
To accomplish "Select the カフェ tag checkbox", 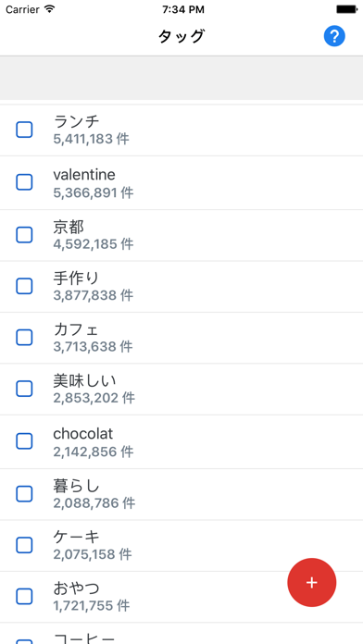I will tap(24, 337).
